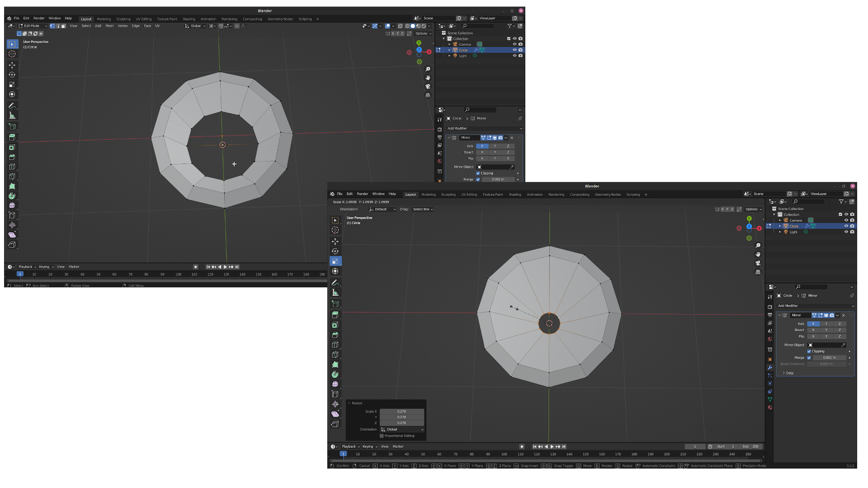Toggle Flip X button in front window Mirror modifier
Viewport: 868px width, 488px height.
coord(813,336)
